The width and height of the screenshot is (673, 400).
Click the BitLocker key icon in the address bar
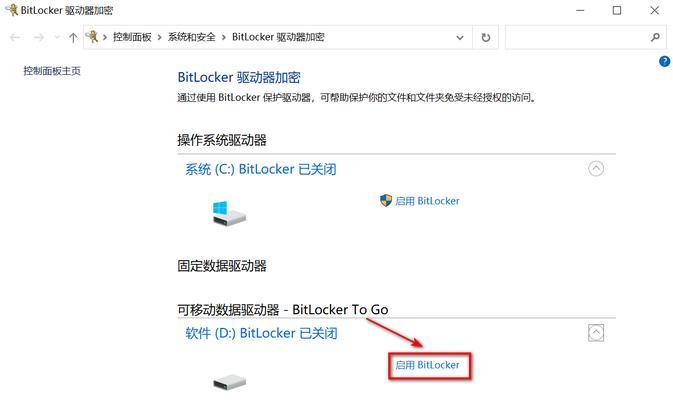click(92, 37)
